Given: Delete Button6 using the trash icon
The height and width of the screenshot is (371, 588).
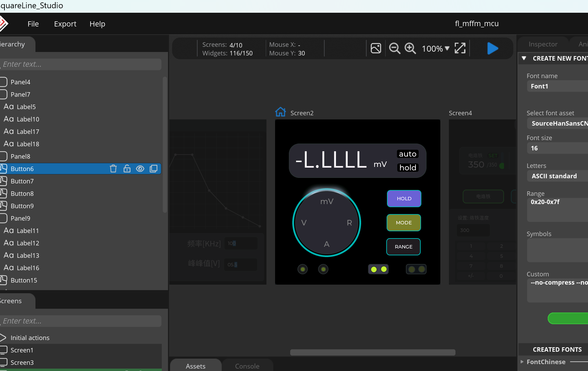Looking at the screenshot, I should pos(113,169).
